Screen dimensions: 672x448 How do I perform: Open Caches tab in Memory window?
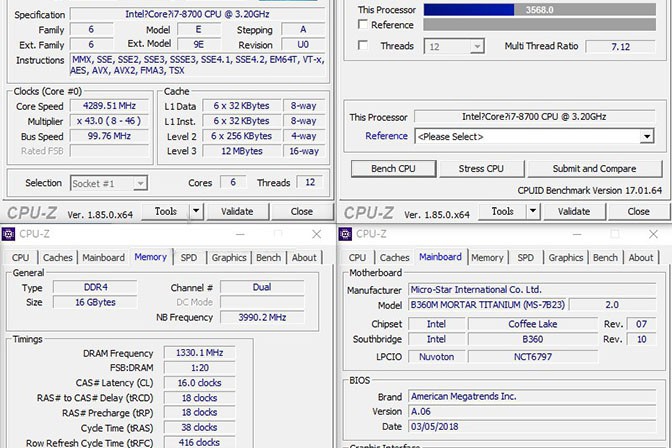pos(57,258)
